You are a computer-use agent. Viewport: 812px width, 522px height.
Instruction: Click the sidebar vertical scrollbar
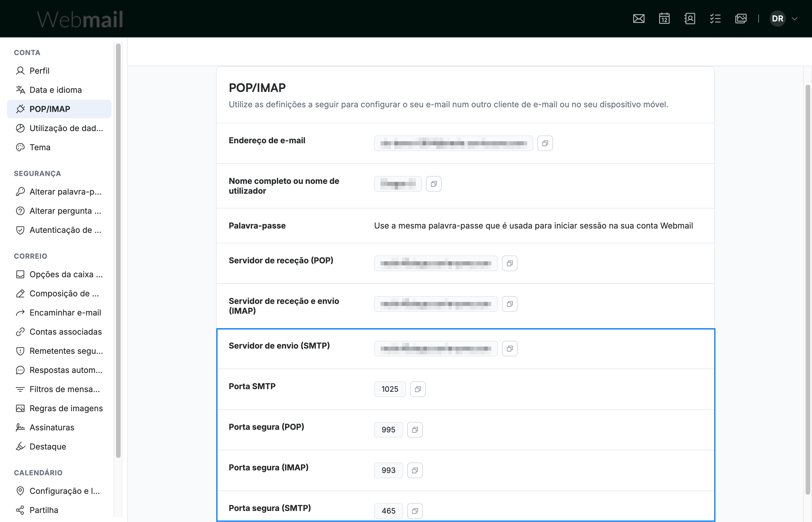(x=118, y=251)
